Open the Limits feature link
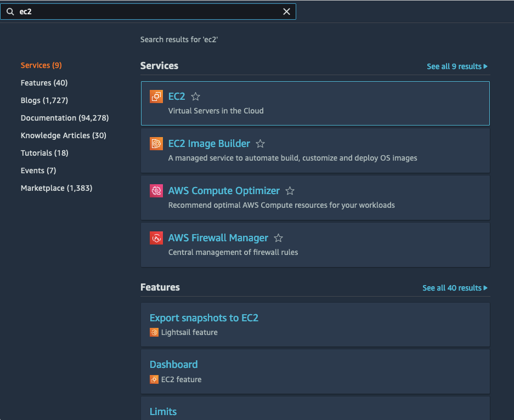The width and height of the screenshot is (514, 420). [x=163, y=412]
